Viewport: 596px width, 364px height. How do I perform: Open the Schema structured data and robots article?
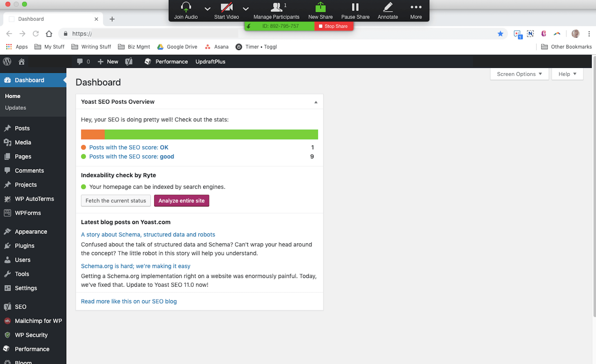148,235
